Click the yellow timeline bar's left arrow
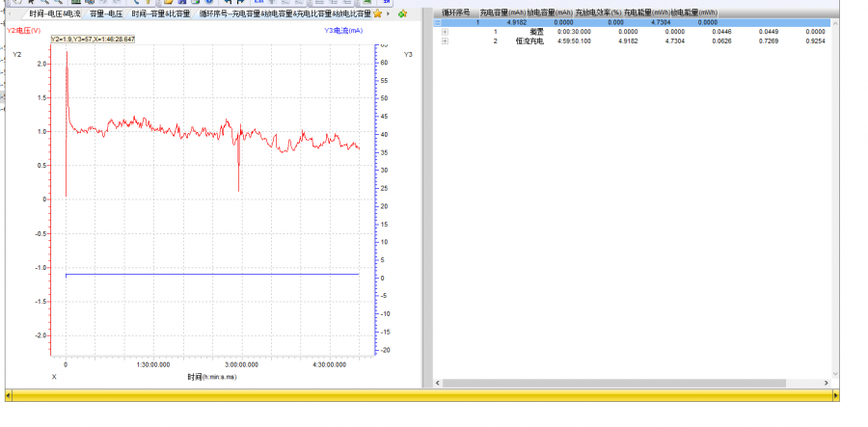The width and height of the screenshot is (868, 427). pos(9,395)
